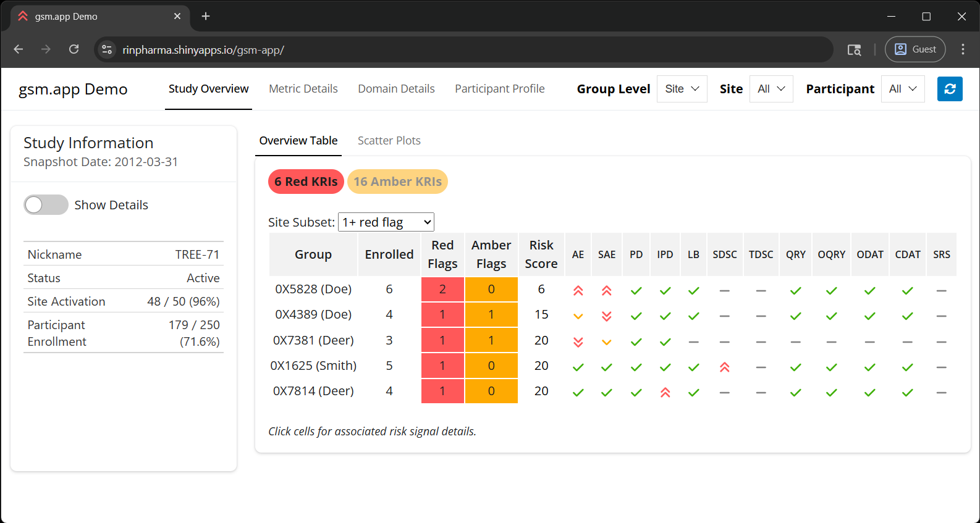Click red up-arrow AE flag for 0X5828
Screen dimensions: 980x523
point(578,290)
